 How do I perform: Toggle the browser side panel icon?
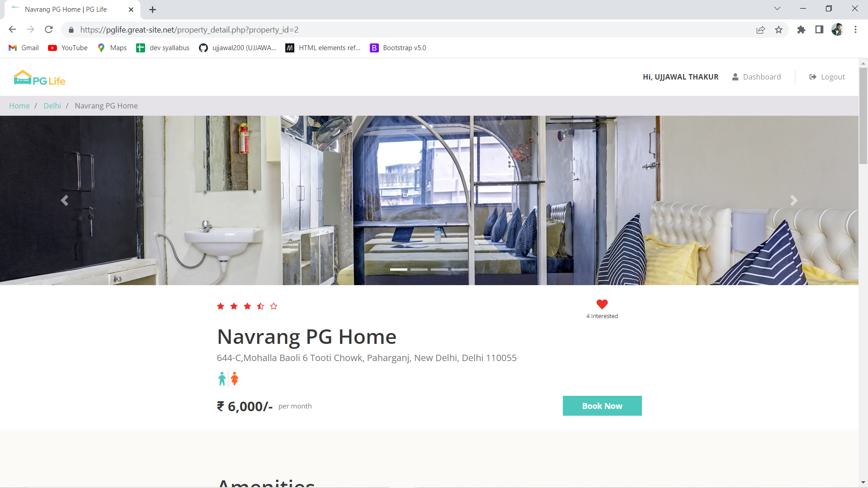coord(819,30)
